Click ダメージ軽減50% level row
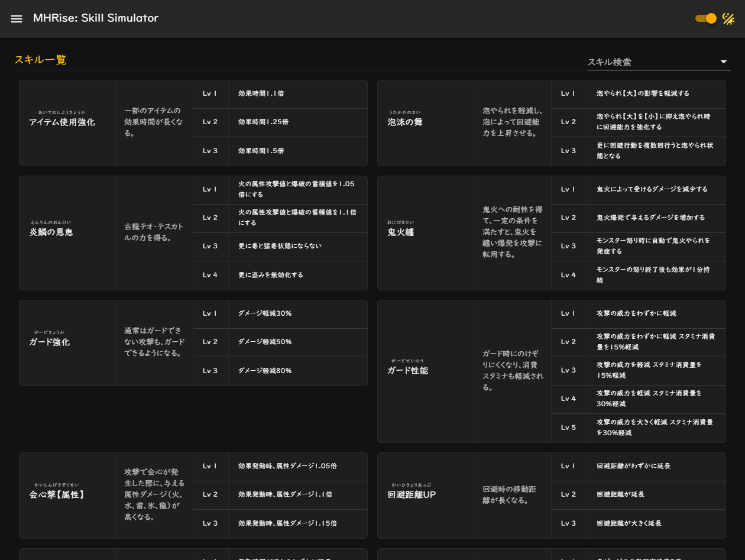 click(280, 342)
